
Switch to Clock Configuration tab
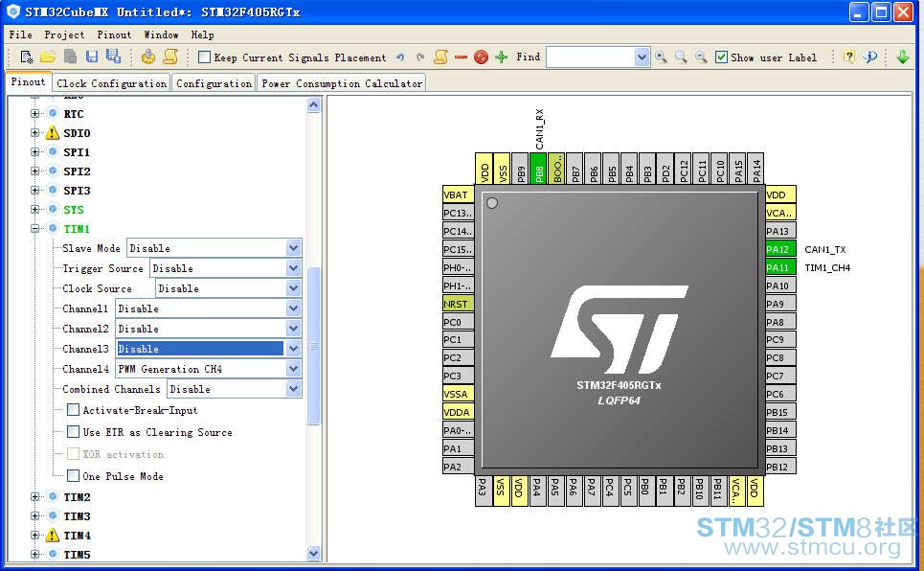coord(111,83)
